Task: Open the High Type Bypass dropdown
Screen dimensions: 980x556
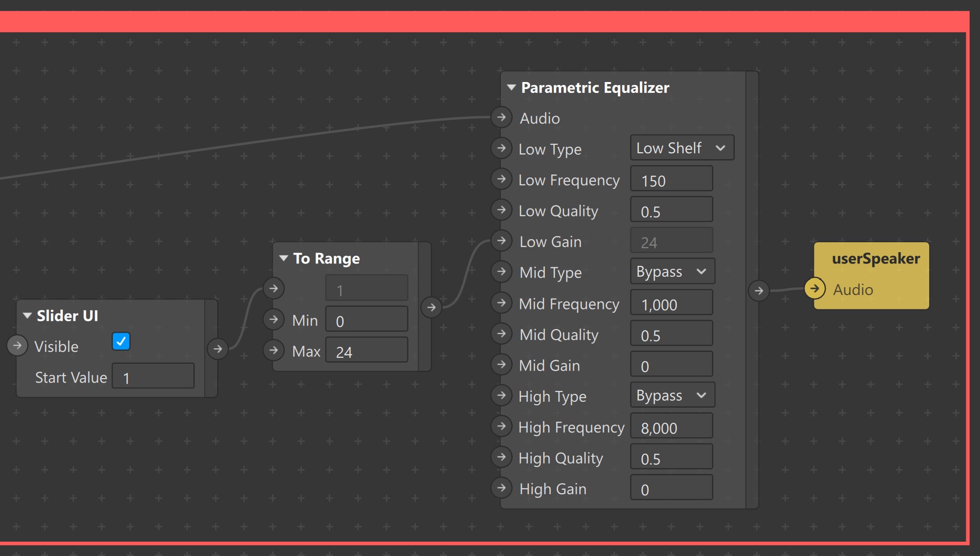Action: (672, 395)
